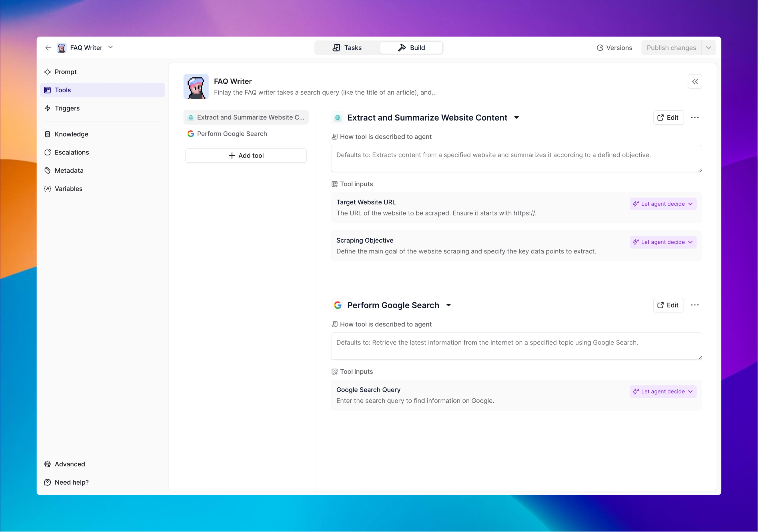Click the globe icon beside Extract and Summarize heading

coord(338,118)
